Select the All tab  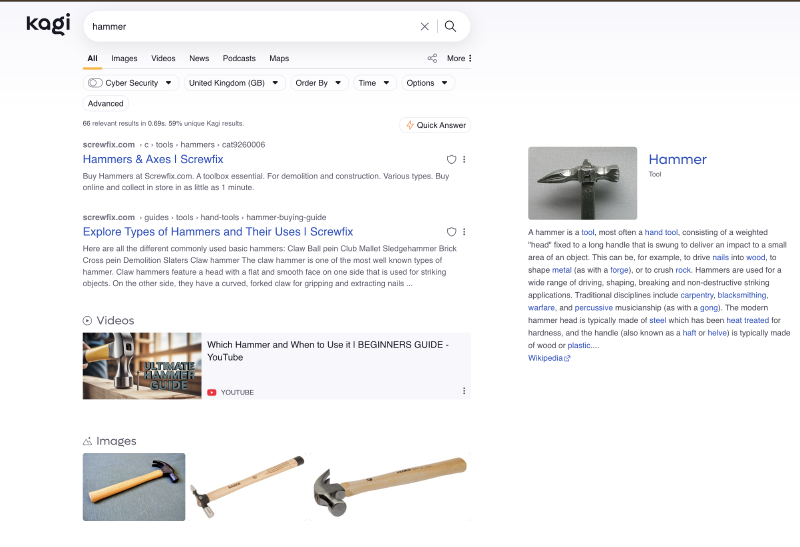click(92, 58)
